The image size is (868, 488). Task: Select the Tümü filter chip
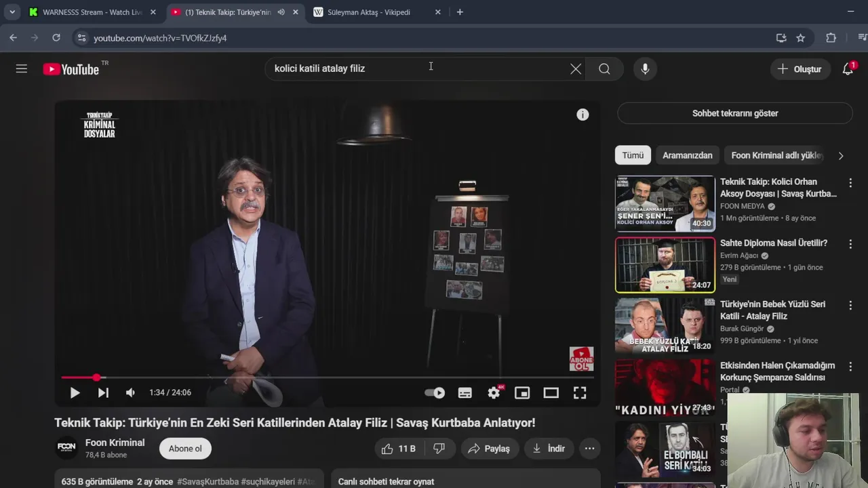[633, 155]
